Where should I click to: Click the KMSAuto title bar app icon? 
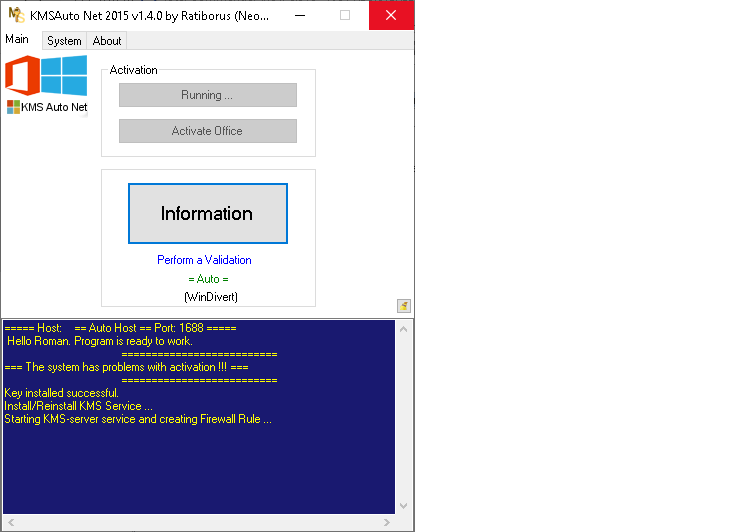(17, 15)
